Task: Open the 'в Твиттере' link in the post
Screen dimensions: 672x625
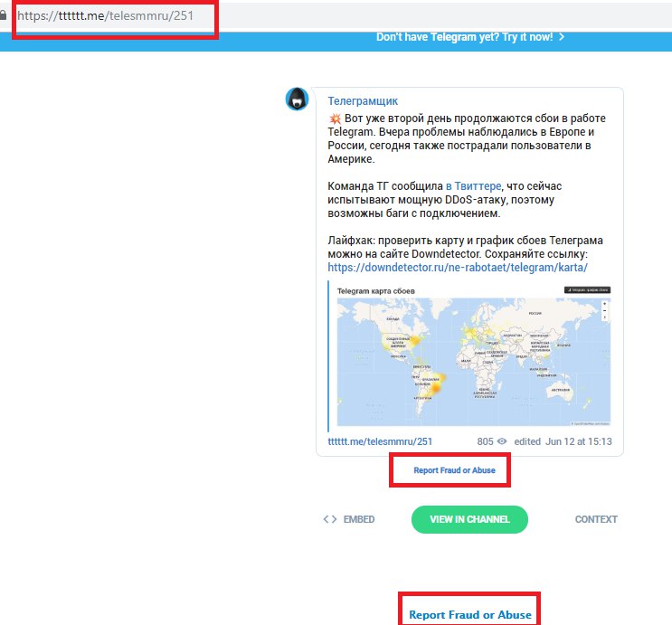Action: [x=474, y=186]
